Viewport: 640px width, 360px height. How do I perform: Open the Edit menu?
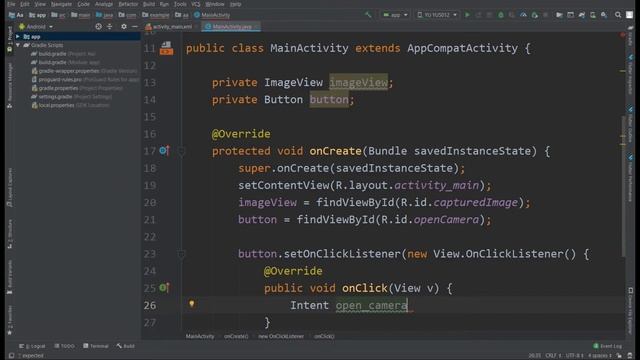(25, 4)
